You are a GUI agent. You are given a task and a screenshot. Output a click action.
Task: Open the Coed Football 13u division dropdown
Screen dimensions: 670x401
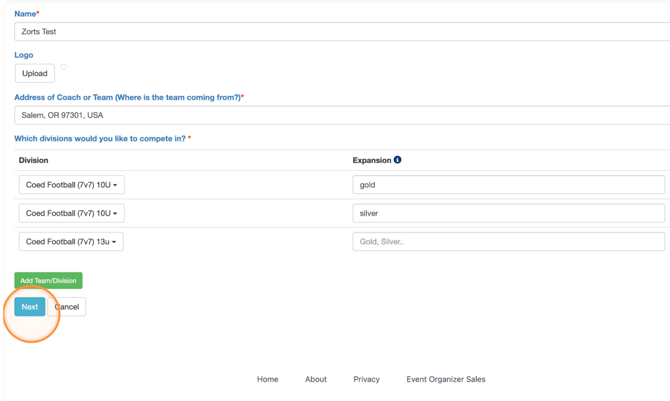click(71, 242)
